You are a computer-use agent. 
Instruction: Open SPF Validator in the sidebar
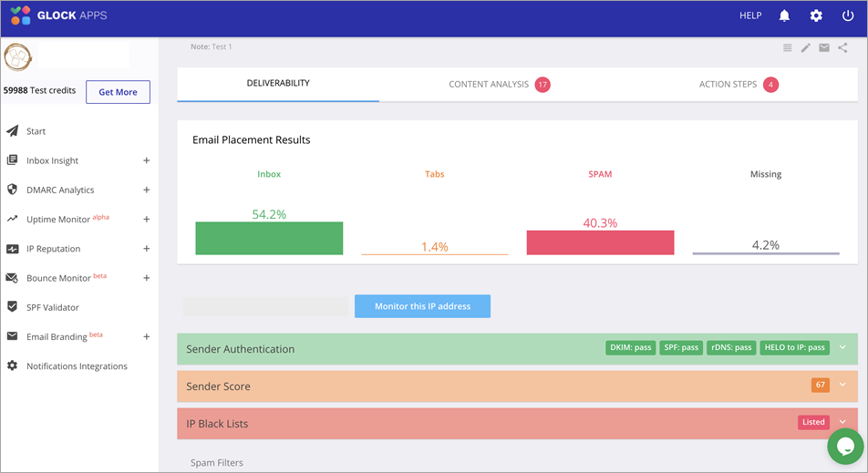[x=53, y=307]
